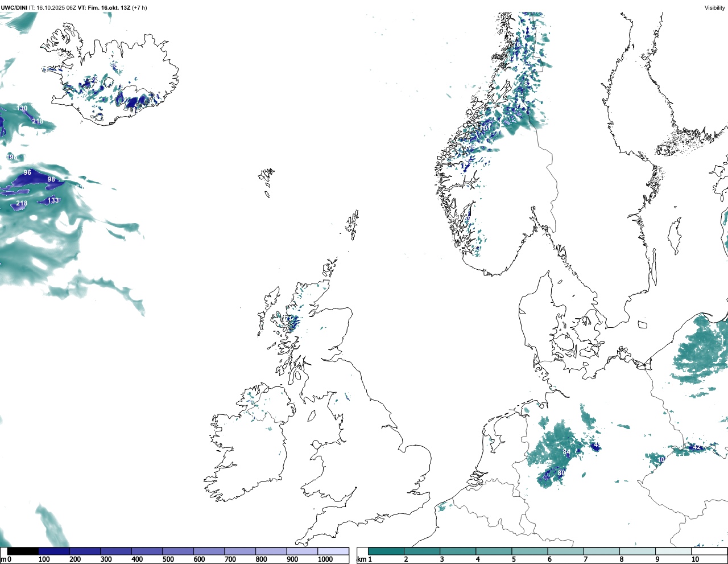Click the '98' visibility value in Atlantic fog patch
This screenshot has width=728, height=564.
[x=51, y=179]
